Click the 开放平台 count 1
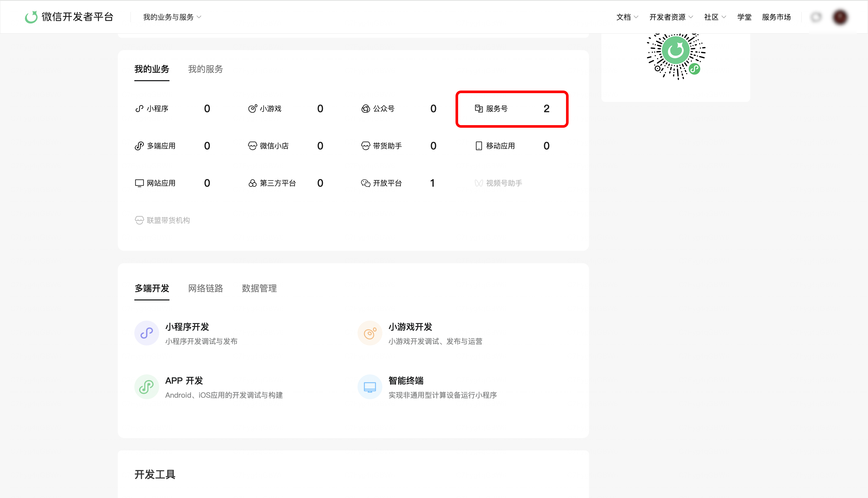The height and width of the screenshot is (498, 868). click(433, 183)
